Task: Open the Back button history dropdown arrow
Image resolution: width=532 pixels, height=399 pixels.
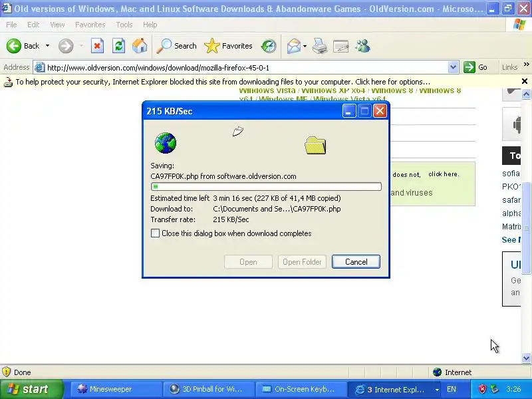Action: pyautogui.click(x=47, y=46)
